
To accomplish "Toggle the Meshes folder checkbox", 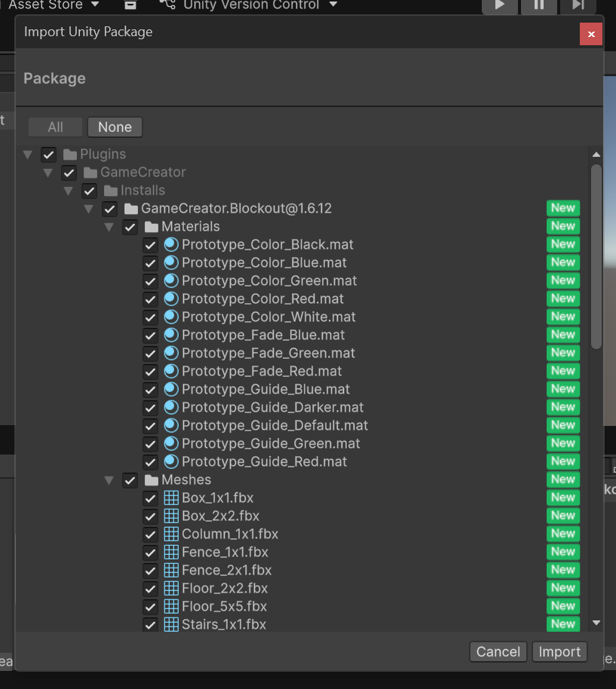I will (x=130, y=480).
